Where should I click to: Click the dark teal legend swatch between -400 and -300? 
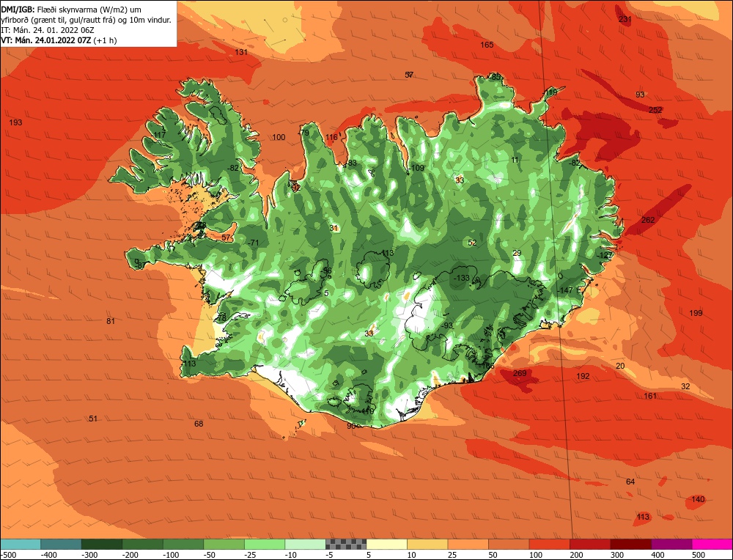point(61,544)
